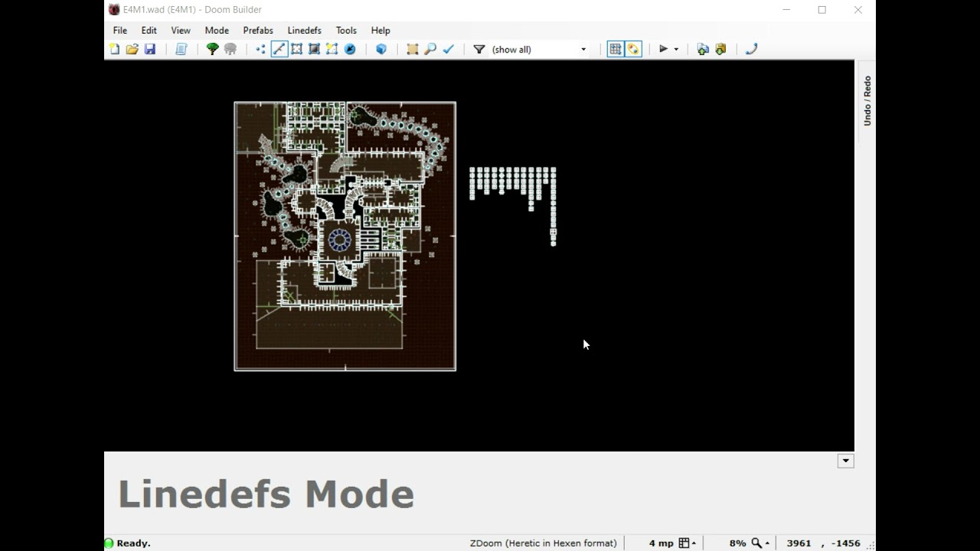Image resolution: width=980 pixels, height=551 pixels.
Task: Open the script editor scroll icon
Action: [x=181, y=49]
